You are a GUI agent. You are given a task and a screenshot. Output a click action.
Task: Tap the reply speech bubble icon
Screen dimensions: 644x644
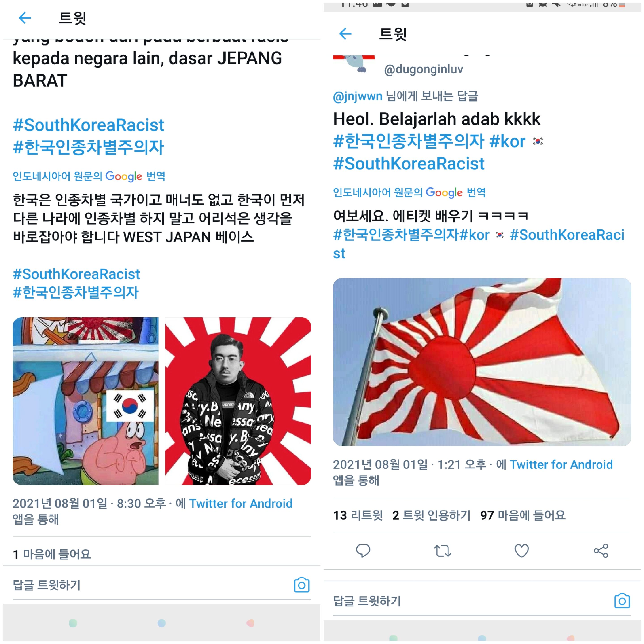[x=363, y=551]
